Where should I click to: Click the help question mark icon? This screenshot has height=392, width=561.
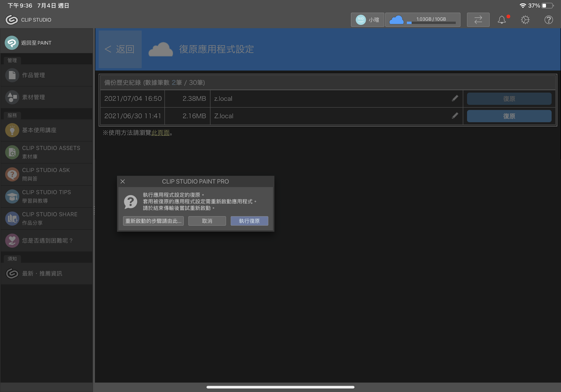tap(548, 20)
